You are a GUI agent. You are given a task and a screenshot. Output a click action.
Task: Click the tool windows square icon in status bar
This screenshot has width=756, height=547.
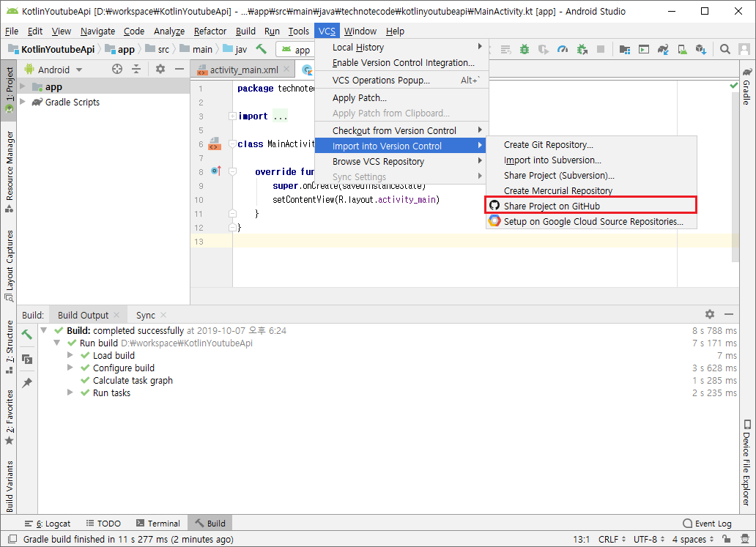(x=12, y=539)
